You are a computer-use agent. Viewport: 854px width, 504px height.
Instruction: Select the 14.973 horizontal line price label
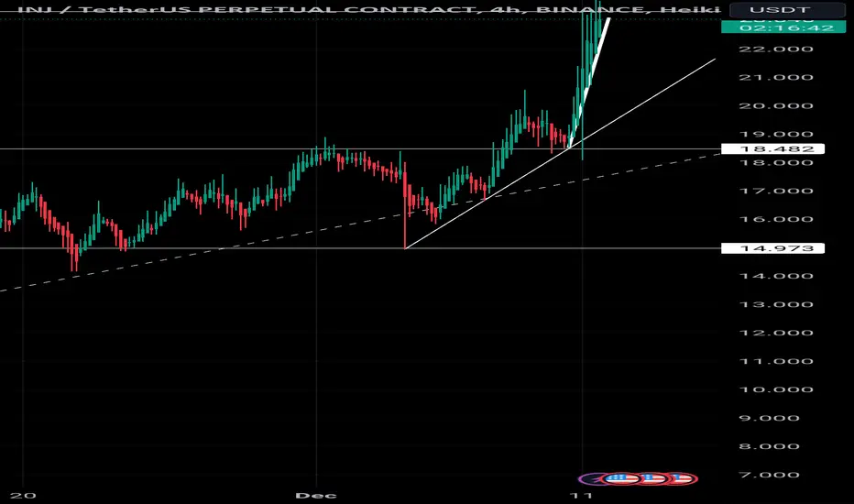[x=772, y=248]
